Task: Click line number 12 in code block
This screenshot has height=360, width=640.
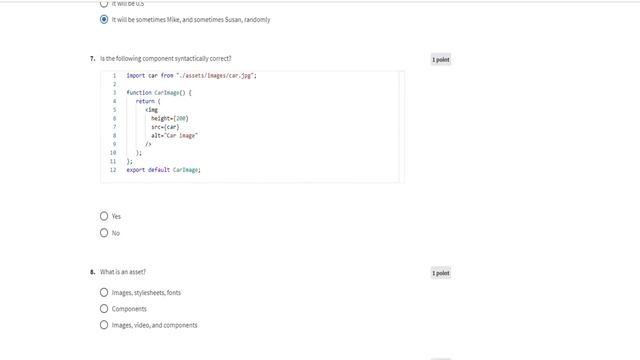Action: pyautogui.click(x=113, y=170)
